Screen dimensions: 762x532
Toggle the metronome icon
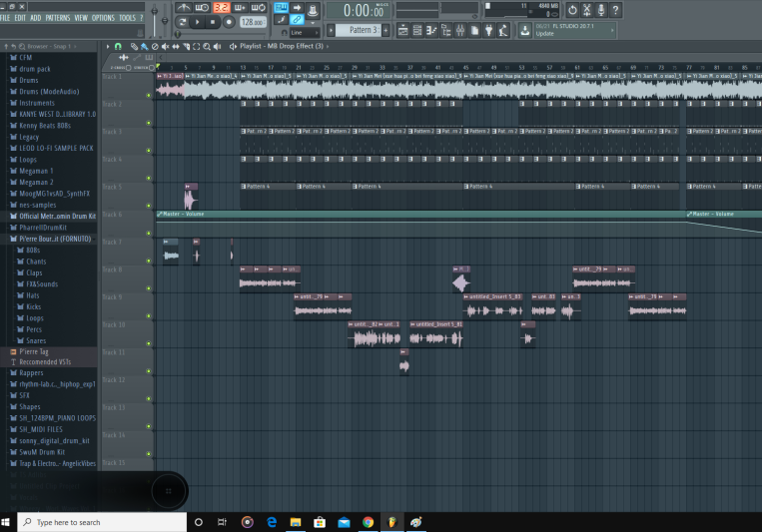point(183,7)
